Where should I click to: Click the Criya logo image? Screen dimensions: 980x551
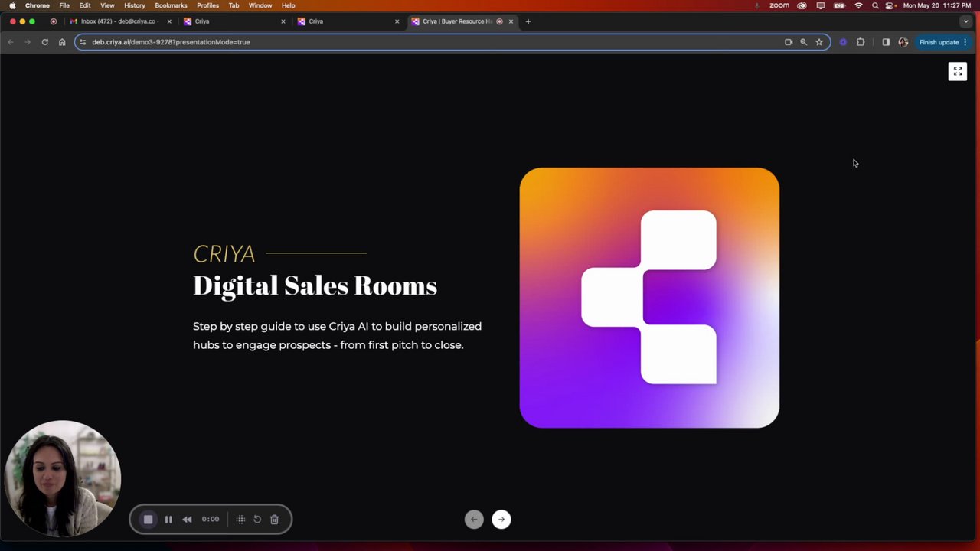649,298
